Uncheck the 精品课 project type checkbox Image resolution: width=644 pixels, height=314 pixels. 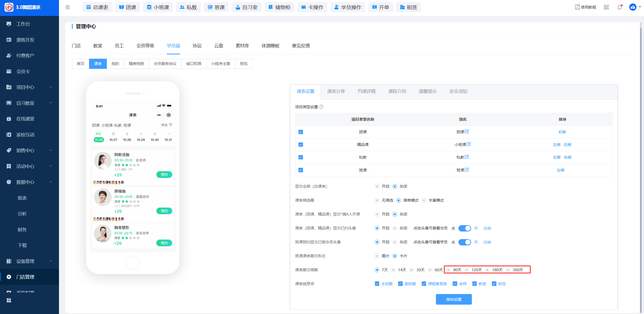(301, 145)
